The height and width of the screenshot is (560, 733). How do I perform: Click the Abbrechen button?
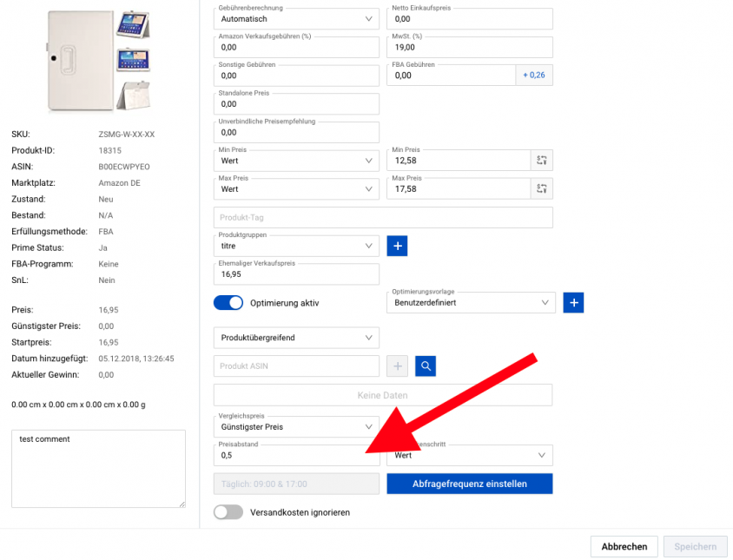coord(624,546)
